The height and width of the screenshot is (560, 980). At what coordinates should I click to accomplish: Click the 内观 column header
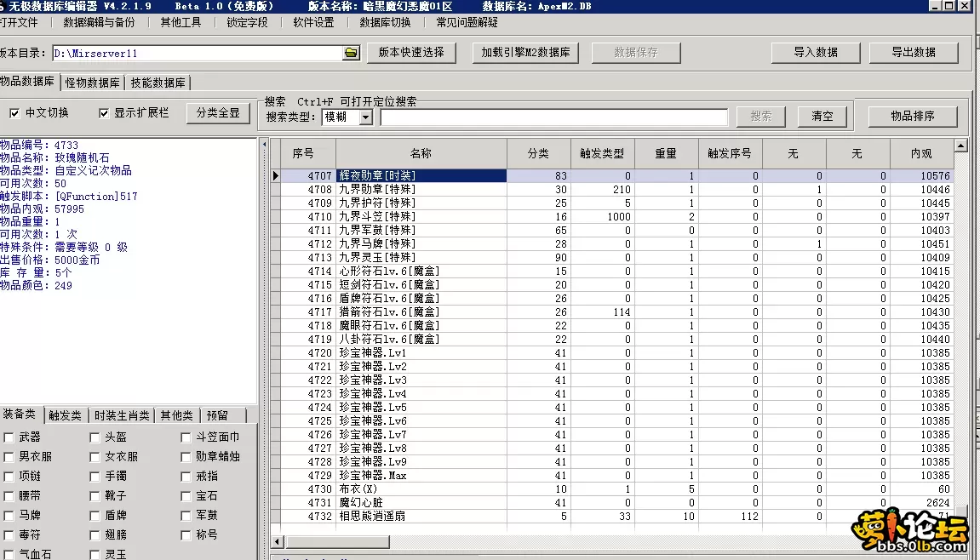[x=921, y=154]
